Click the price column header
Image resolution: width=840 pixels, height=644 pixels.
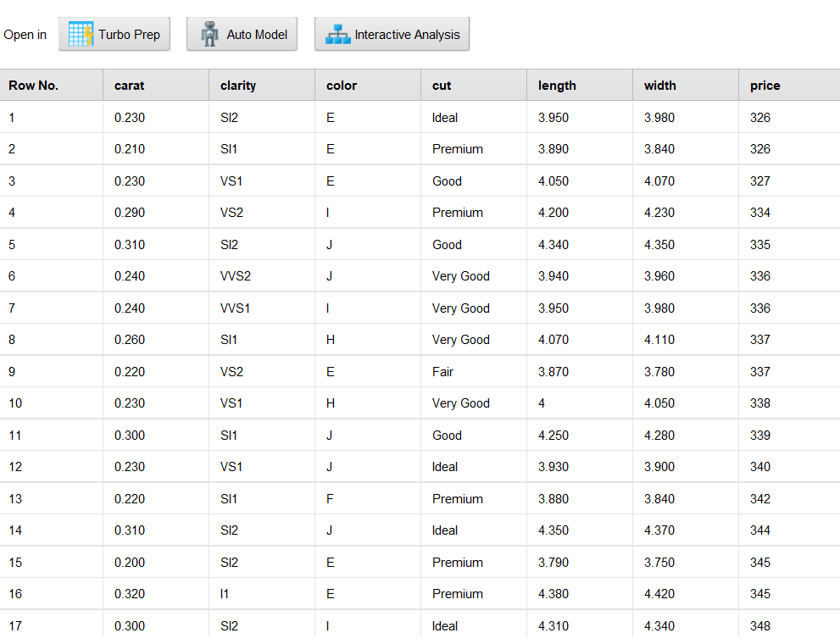[x=790, y=85]
